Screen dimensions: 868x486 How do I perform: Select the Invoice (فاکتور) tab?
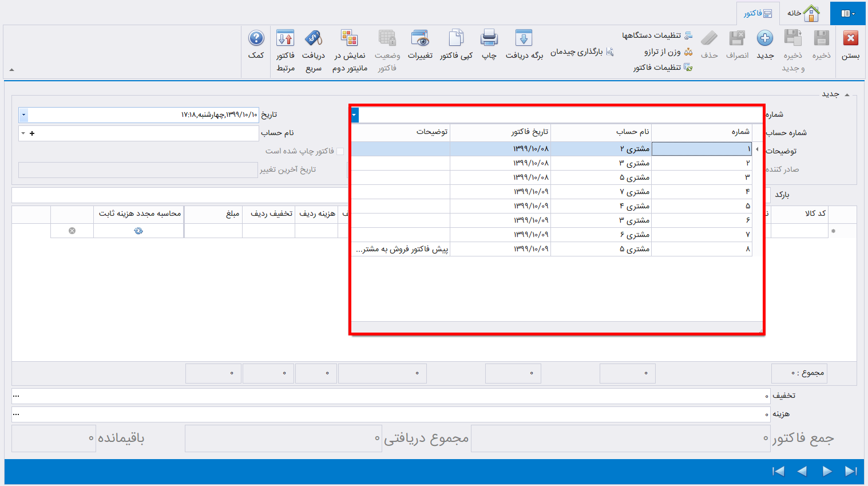click(758, 13)
